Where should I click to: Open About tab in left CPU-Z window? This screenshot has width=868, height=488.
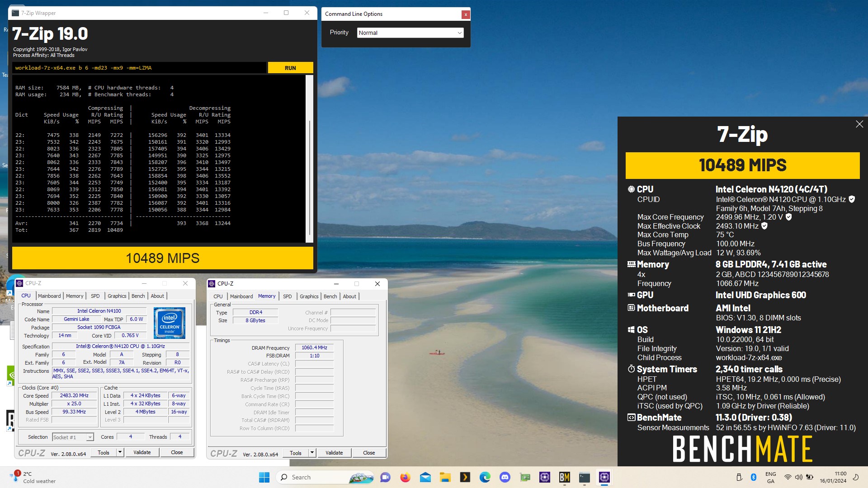point(157,296)
